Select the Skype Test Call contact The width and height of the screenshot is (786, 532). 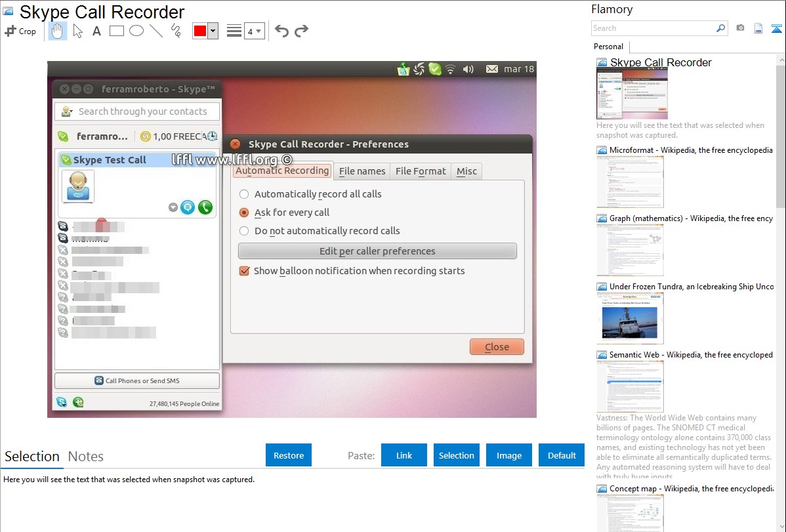coord(137,160)
